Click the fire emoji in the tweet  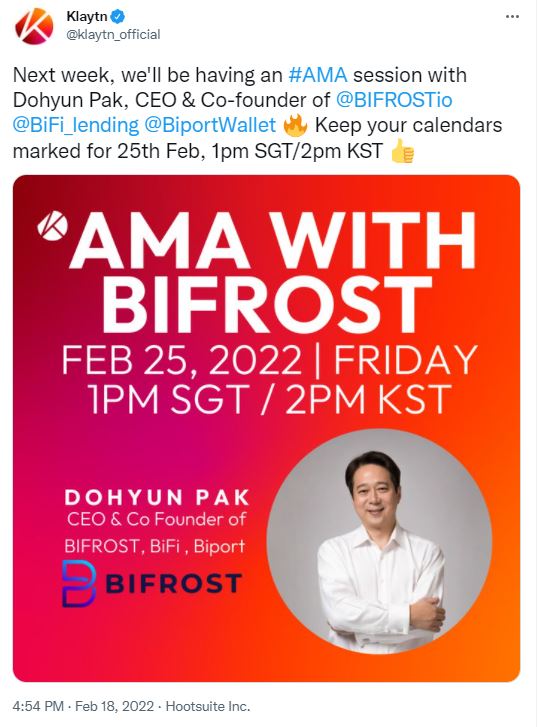294,125
